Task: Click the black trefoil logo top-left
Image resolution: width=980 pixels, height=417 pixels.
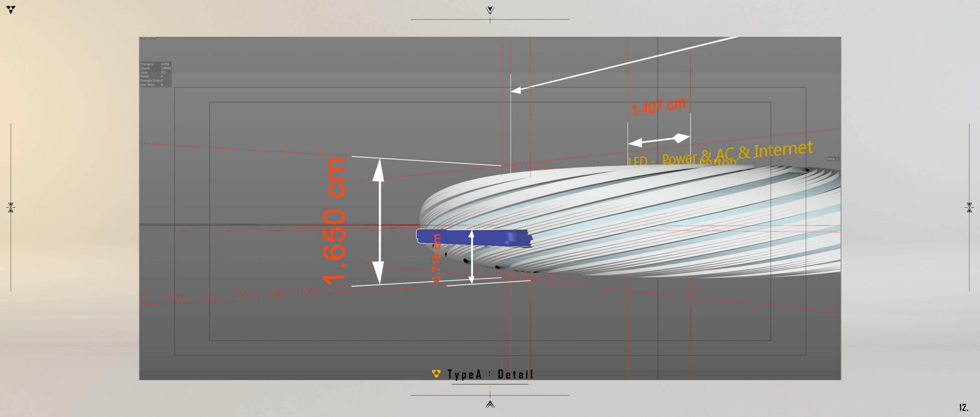Action: 11,10
